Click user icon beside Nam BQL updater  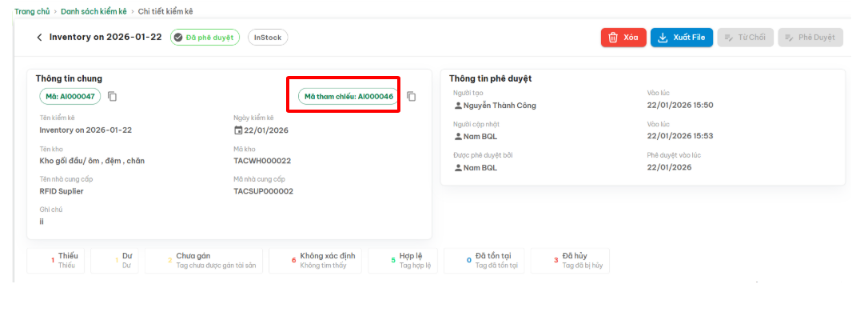coord(458,137)
